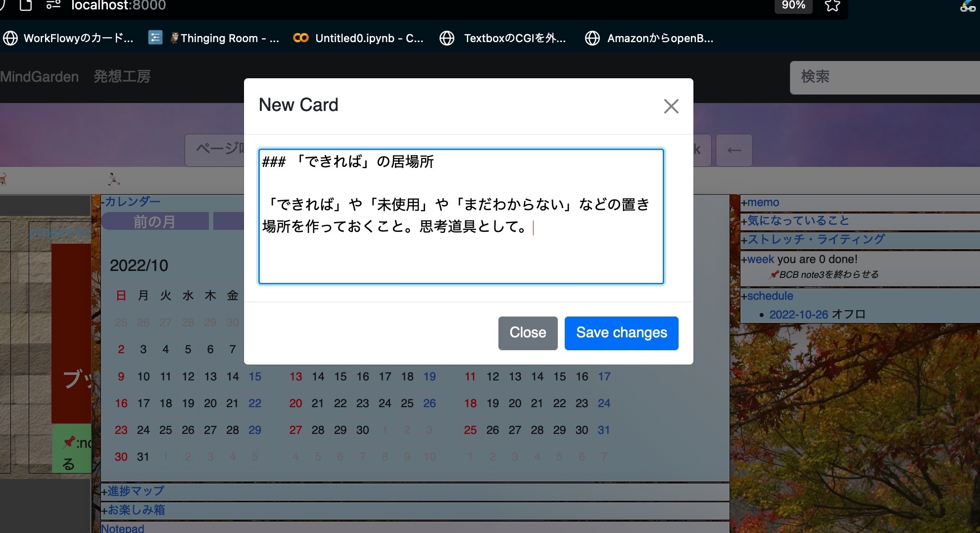Viewport: 980px width, 533px height.
Task: Click Save changes in the New Card dialog
Action: click(621, 333)
